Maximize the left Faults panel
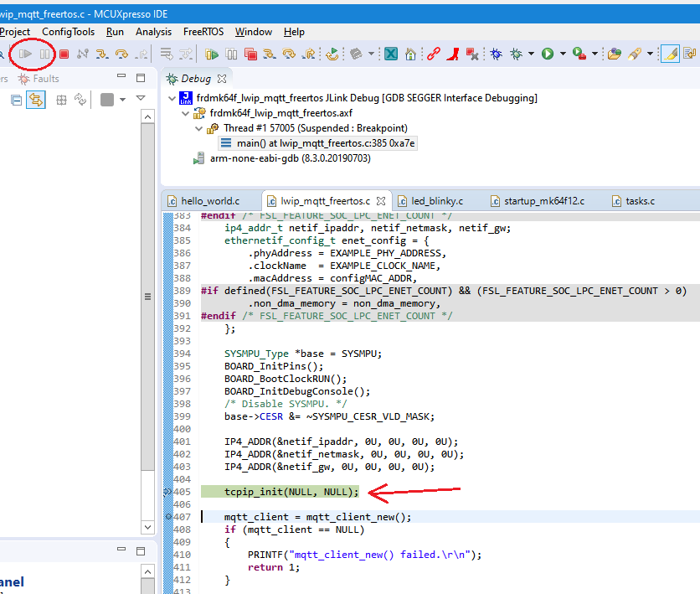The image size is (700, 594). coord(141,78)
